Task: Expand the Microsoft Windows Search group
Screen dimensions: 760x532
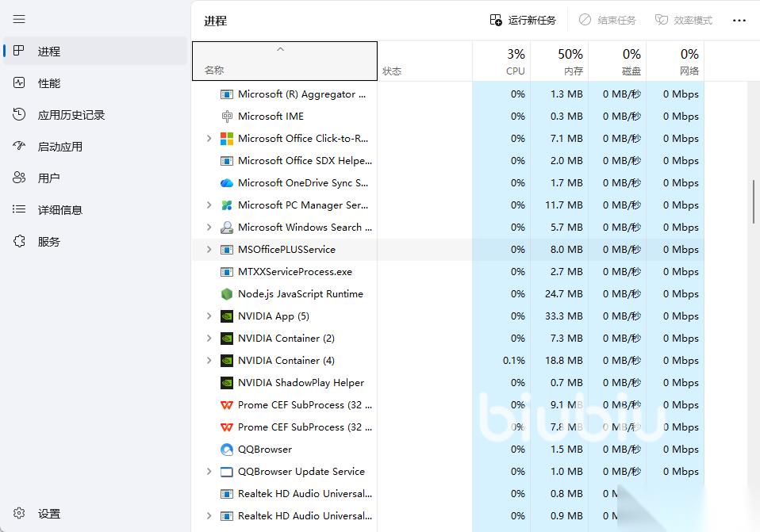Action: pos(209,228)
